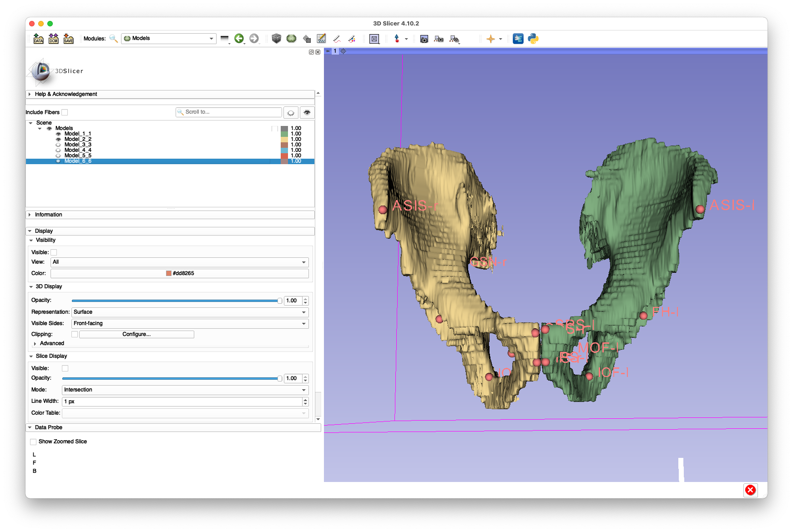Open the fiducial placement mode dropdown arrow
This screenshot has height=532, width=793.
406,39
